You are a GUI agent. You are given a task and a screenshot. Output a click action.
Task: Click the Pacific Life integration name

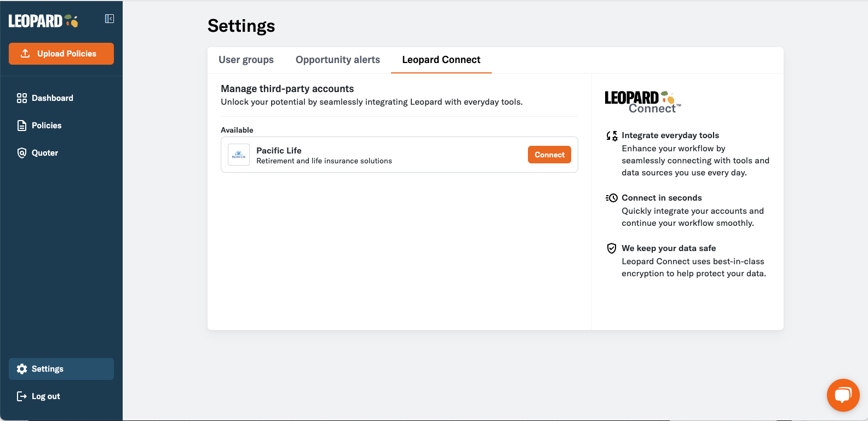tap(279, 150)
